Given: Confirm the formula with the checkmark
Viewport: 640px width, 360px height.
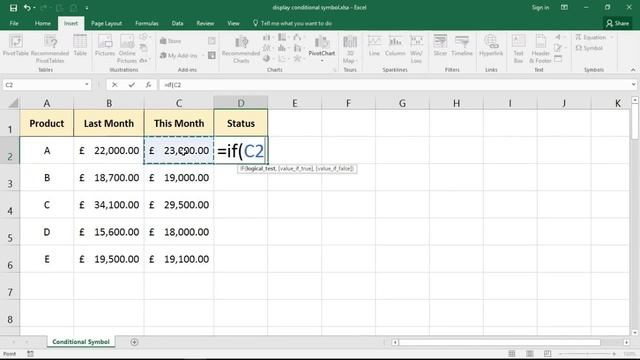Looking at the screenshot, I should pyautogui.click(x=131, y=85).
